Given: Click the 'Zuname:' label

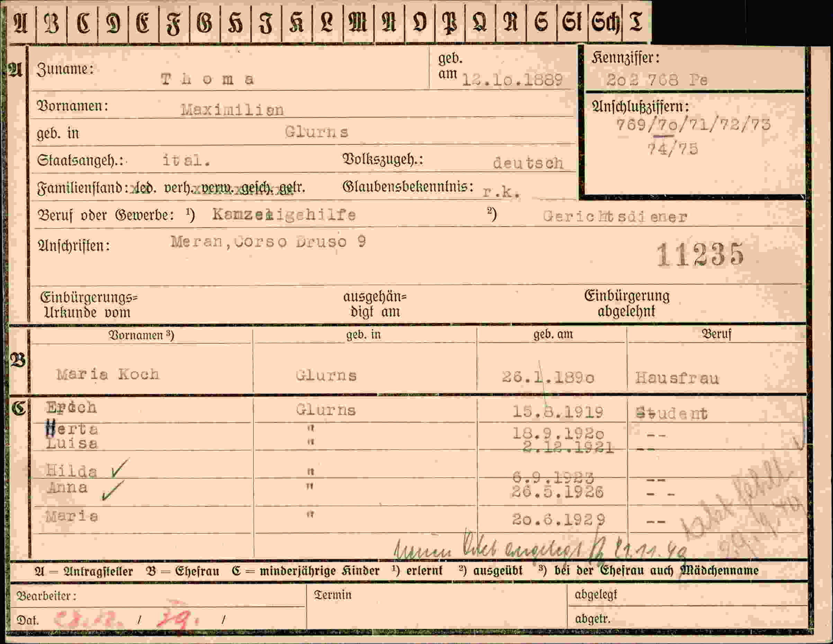Looking at the screenshot, I should tap(65, 70).
